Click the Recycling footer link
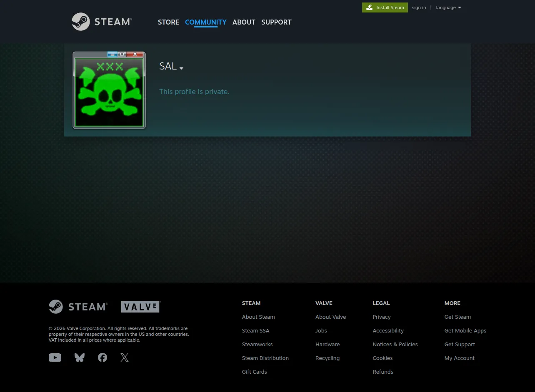 point(327,358)
